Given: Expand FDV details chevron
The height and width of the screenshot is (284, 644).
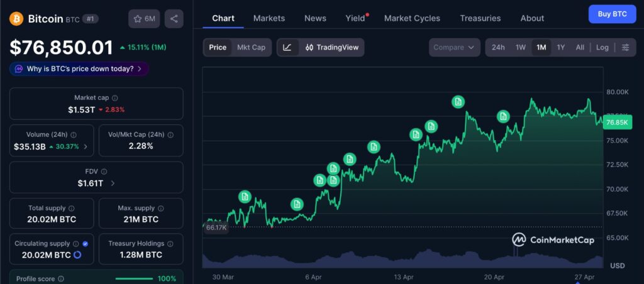Looking at the screenshot, I should 113,183.
